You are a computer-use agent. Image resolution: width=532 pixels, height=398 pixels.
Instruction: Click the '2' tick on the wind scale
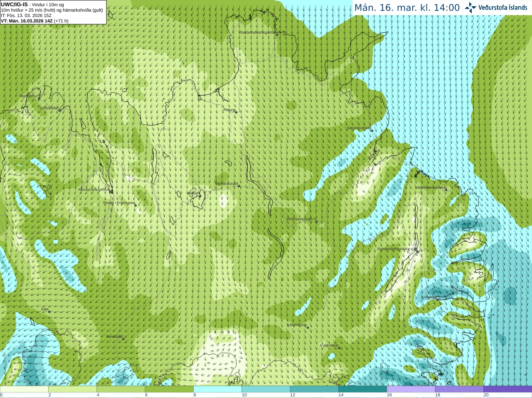(50, 395)
